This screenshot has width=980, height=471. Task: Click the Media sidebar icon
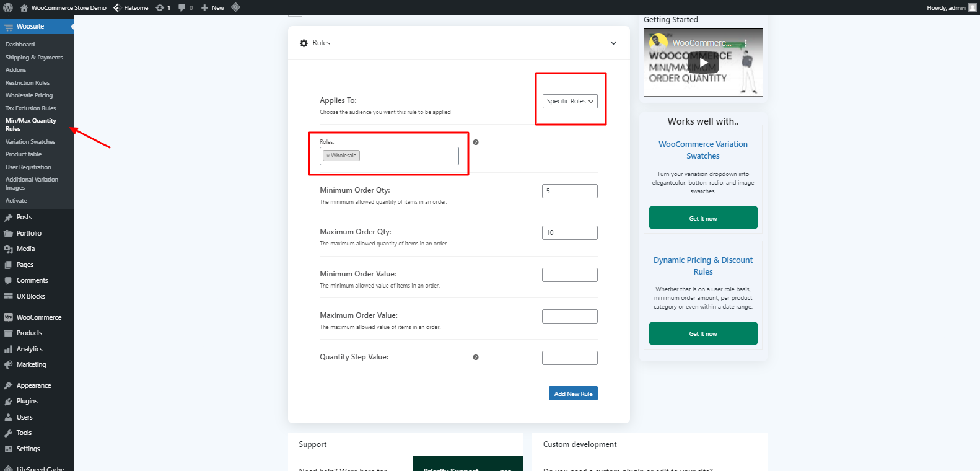[8, 249]
